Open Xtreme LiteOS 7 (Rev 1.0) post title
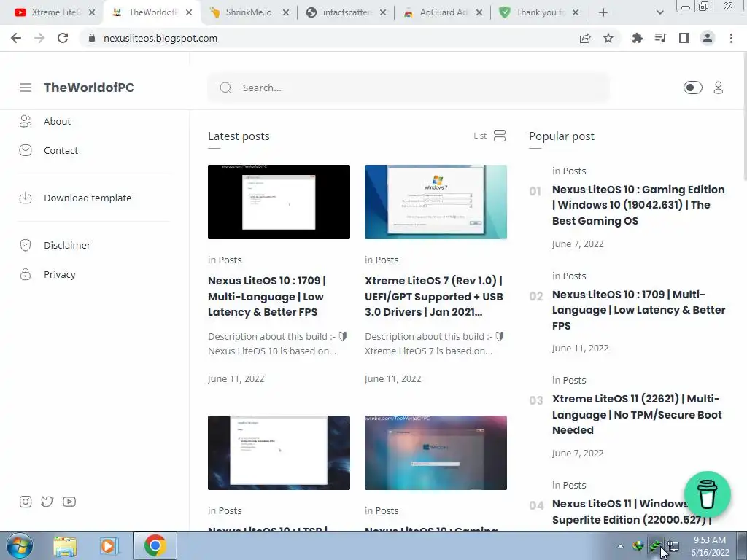747x560 pixels. (x=434, y=296)
